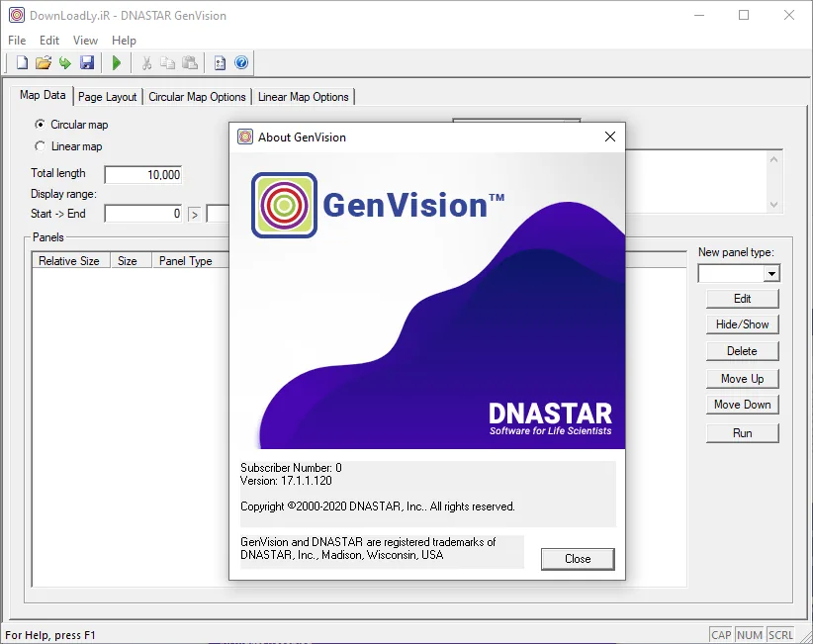Switch to the Map Data tab

[43, 95]
